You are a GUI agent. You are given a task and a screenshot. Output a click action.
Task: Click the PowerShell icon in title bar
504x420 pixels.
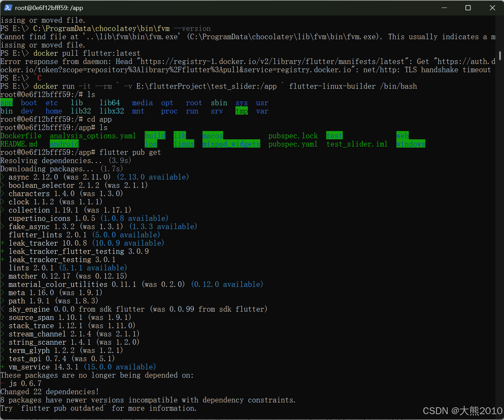8,8
